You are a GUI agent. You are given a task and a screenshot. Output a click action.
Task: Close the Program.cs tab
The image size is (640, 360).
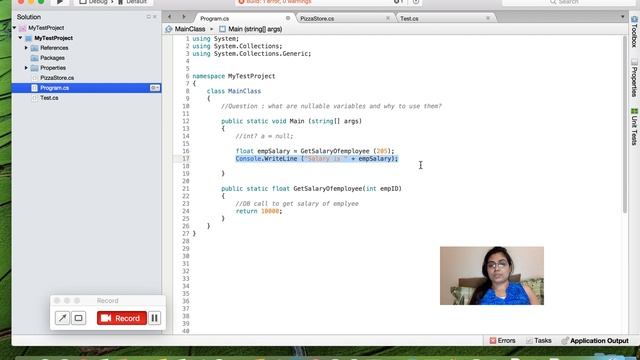(x=288, y=18)
